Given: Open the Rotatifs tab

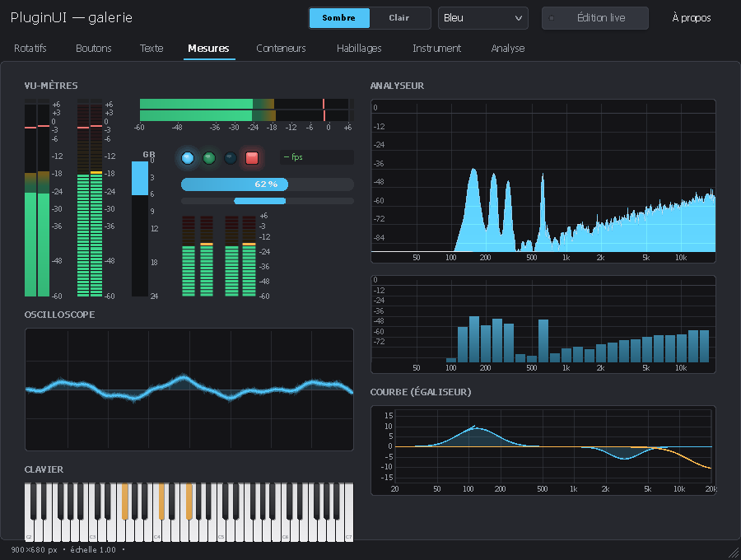Looking at the screenshot, I should point(30,49).
